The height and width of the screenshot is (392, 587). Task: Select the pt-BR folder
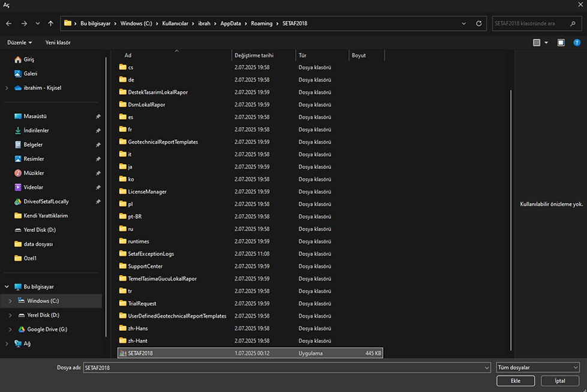135,216
